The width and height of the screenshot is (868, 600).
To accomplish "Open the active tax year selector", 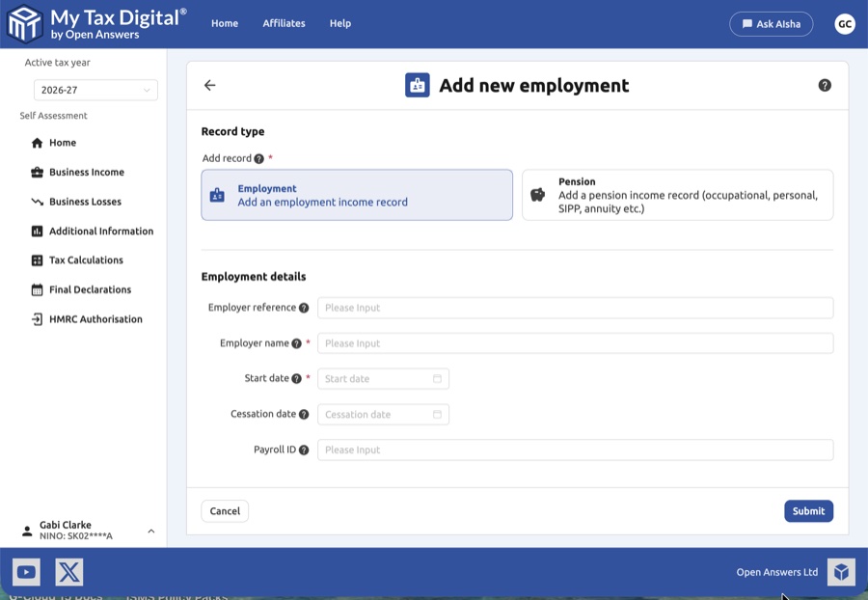I will tap(95, 90).
